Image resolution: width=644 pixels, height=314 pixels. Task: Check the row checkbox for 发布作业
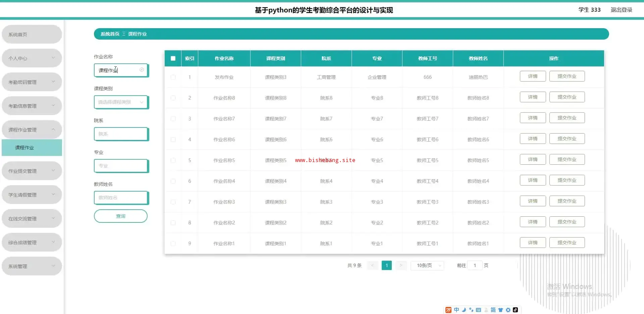coord(173,77)
